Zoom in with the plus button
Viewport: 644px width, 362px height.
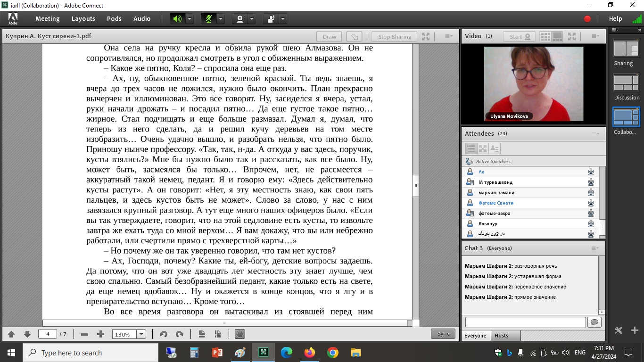[100, 334]
